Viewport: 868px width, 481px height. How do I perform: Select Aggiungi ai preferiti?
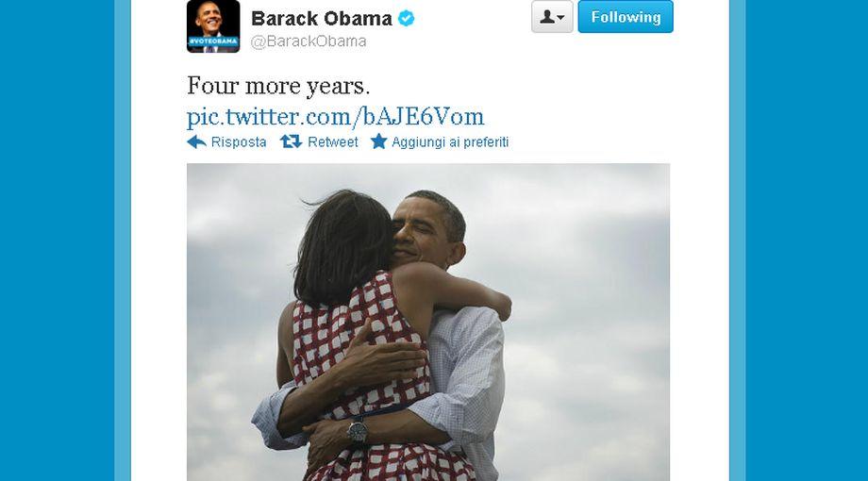click(450, 142)
